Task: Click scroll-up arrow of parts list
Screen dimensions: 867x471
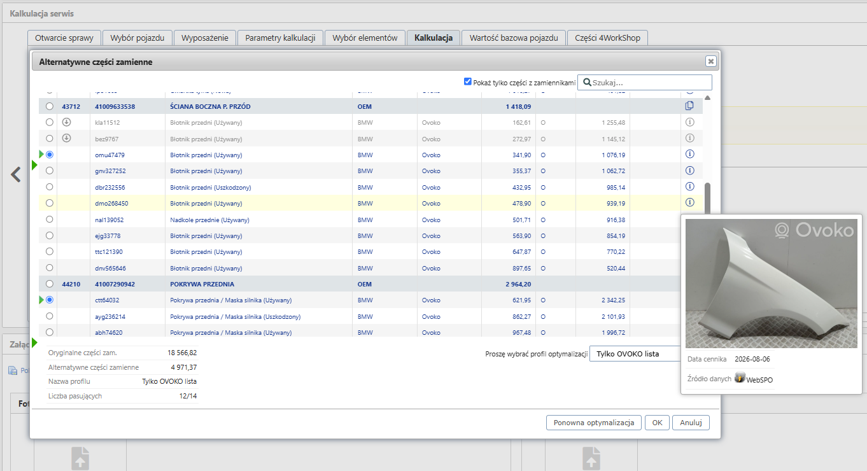Action: 707,98
